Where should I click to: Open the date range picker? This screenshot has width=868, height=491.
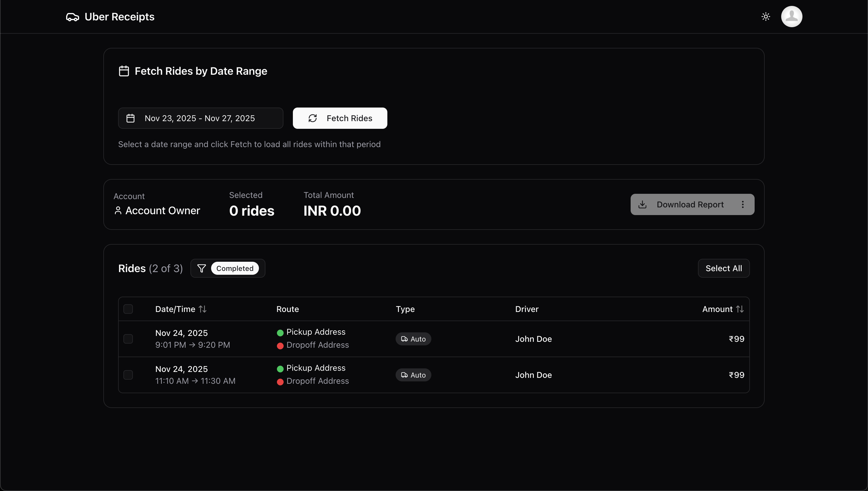(200, 118)
